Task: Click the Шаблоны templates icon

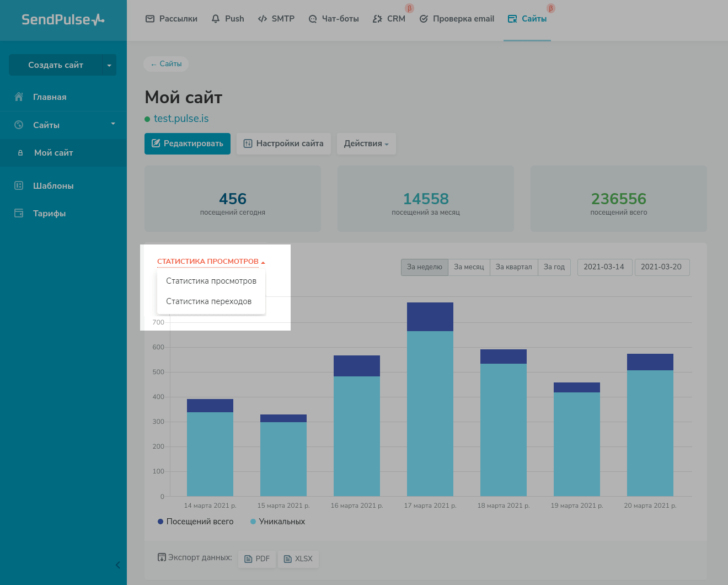Action: click(x=19, y=185)
